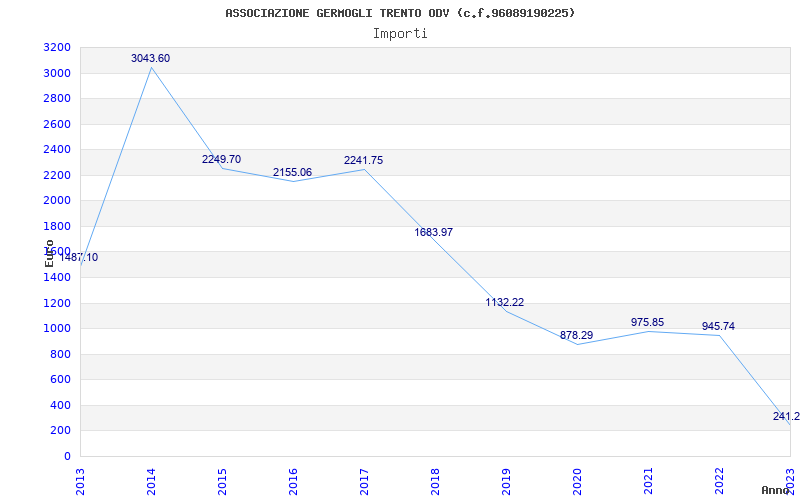Select the 2015 year label
Viewport: 800px width, 500px height.
pos(222,482)
